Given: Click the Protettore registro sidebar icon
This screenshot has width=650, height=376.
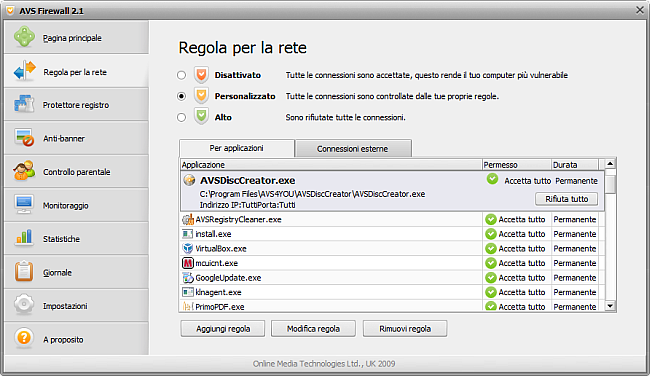Looking at the screenshot, I should tap(24, 104).
